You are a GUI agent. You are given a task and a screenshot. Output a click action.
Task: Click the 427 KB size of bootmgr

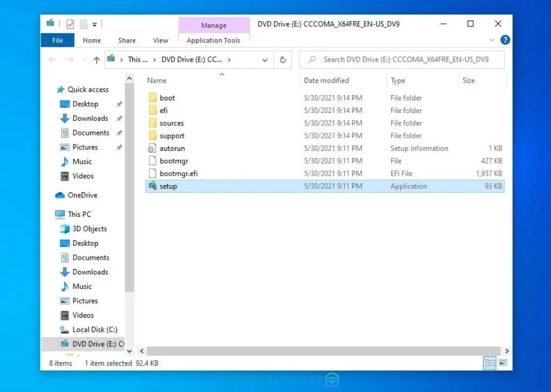coord(491,161)
